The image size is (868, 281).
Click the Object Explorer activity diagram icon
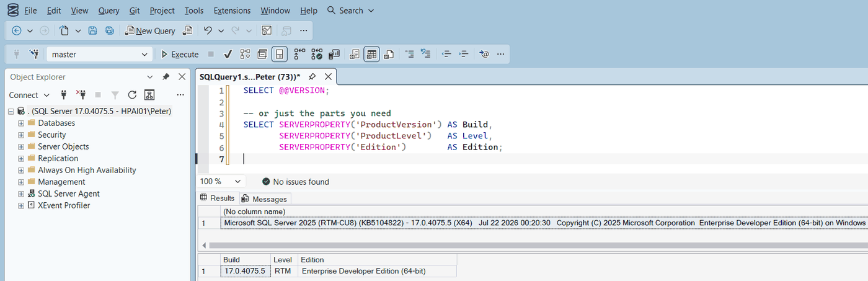coord(149,95)
